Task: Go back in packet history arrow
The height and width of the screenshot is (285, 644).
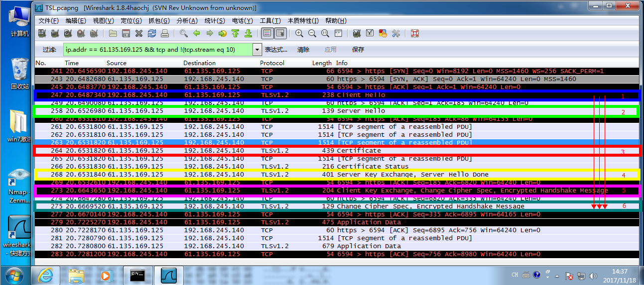Action: 197,33
